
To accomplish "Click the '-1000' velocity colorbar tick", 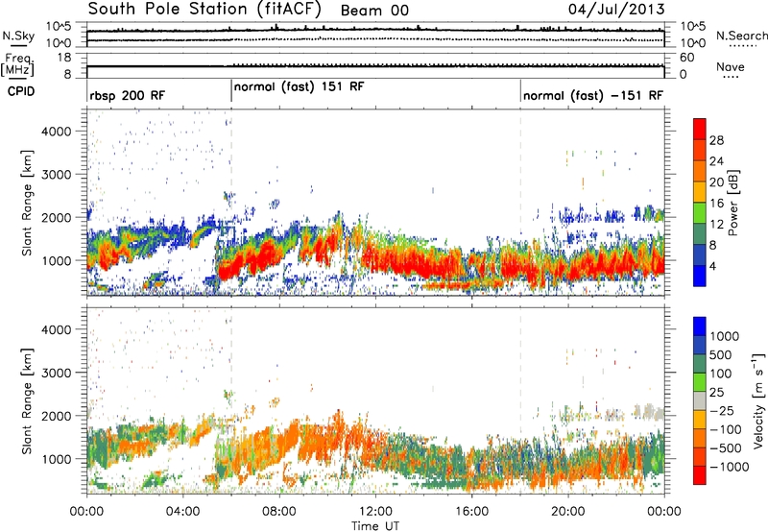I will (x=729, y=467).
